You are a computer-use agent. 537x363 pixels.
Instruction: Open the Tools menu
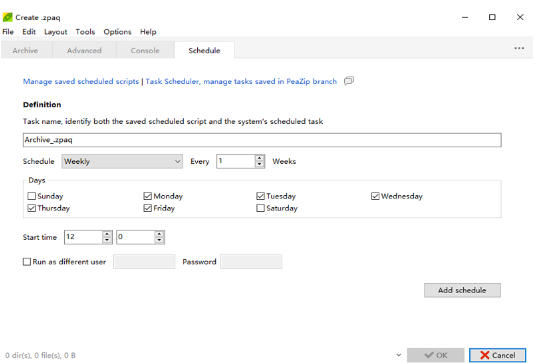[85, 32]
